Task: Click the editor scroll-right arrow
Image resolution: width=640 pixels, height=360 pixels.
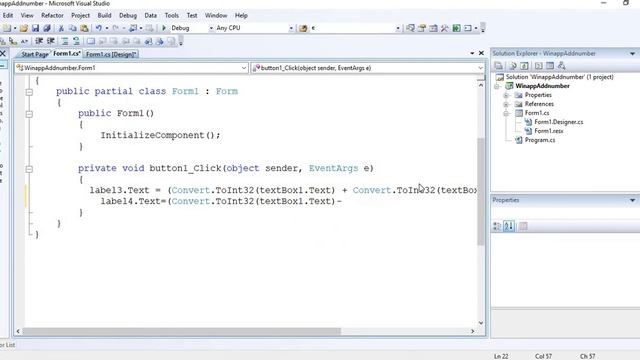Action: point(472,331)
